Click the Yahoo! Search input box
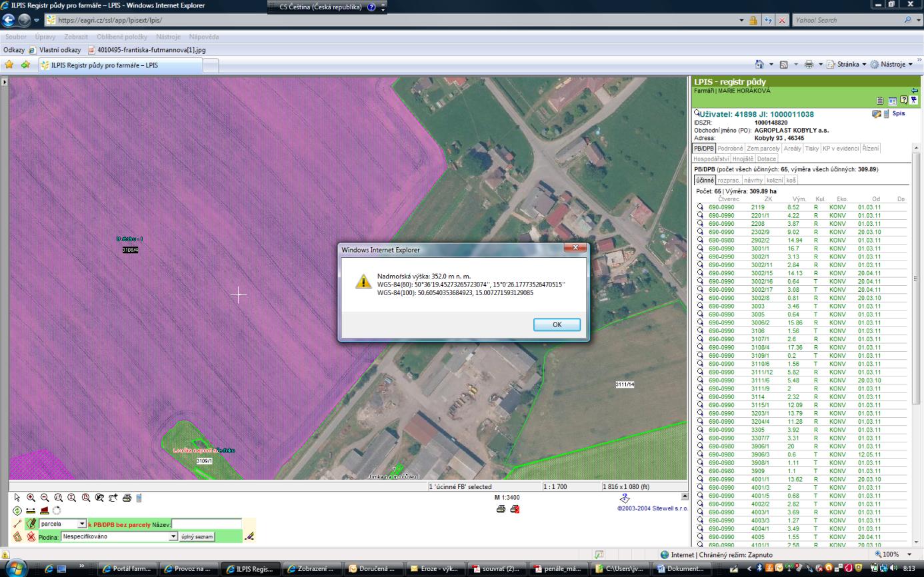The width and height of the screenshot is (924, 577). tap(847, 20)
